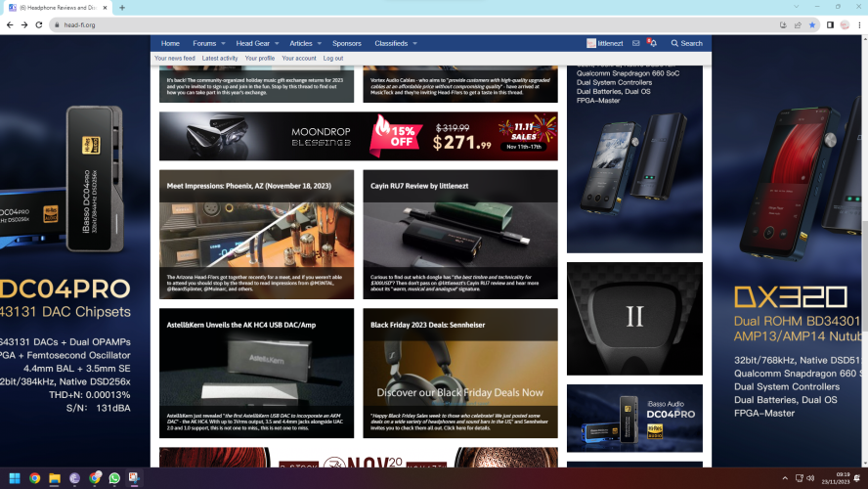Open the tab search chevron in title bar

[x=796, y=7]
